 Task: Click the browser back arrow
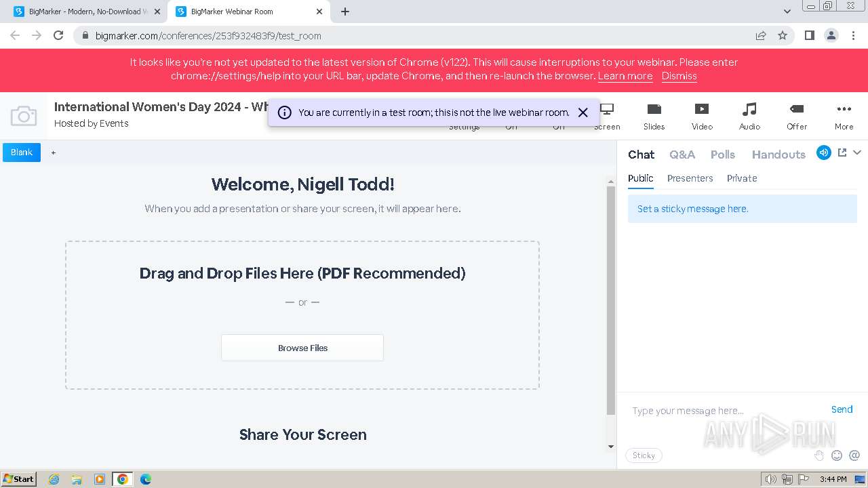tap(15, 35)
